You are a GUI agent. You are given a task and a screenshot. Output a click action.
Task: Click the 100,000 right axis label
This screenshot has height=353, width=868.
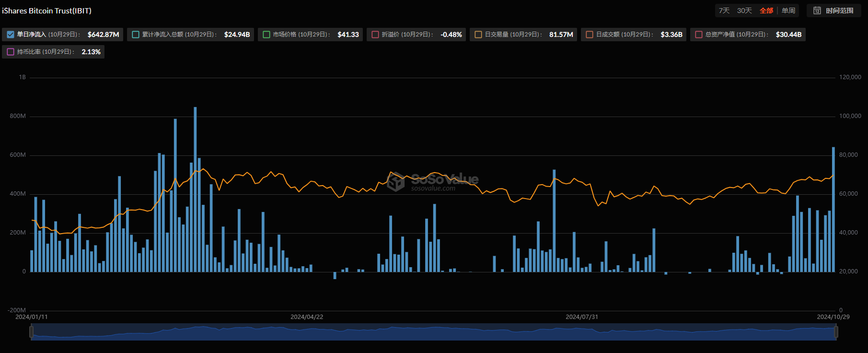[x=850, y=116]
